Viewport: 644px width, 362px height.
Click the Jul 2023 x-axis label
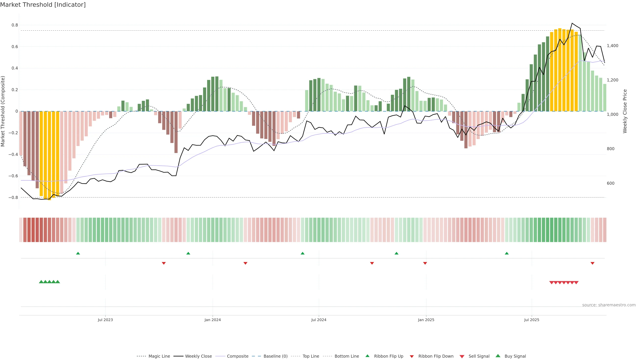[105, 320]
